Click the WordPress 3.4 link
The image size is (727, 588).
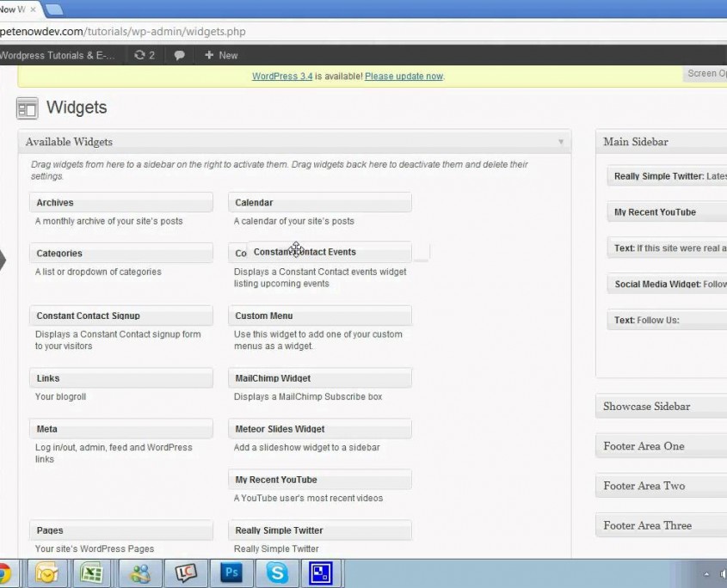[x=281, y=77]
